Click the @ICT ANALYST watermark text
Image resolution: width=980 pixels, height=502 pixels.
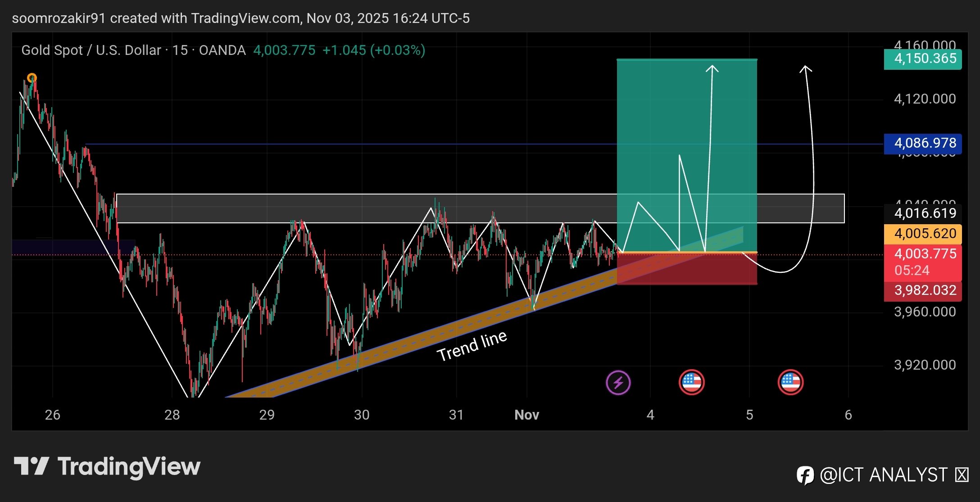click(x=884, y=475)
